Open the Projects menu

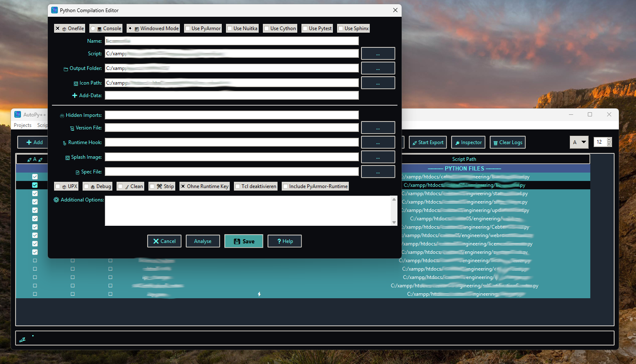23,125
